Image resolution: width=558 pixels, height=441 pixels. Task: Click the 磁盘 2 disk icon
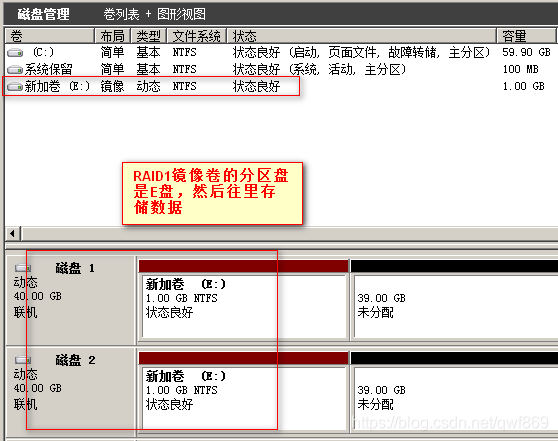[x=23, y=360]
